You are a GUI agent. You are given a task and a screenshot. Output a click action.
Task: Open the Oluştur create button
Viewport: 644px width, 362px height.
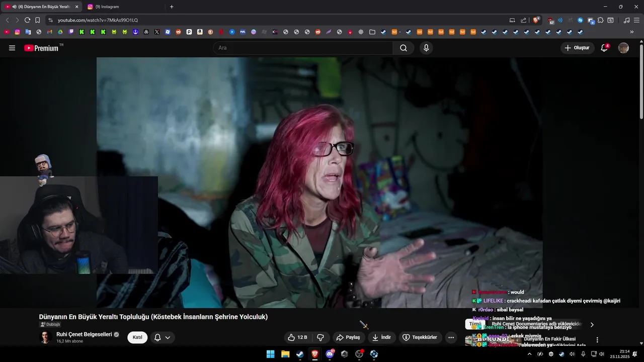[x=577, y=48]
